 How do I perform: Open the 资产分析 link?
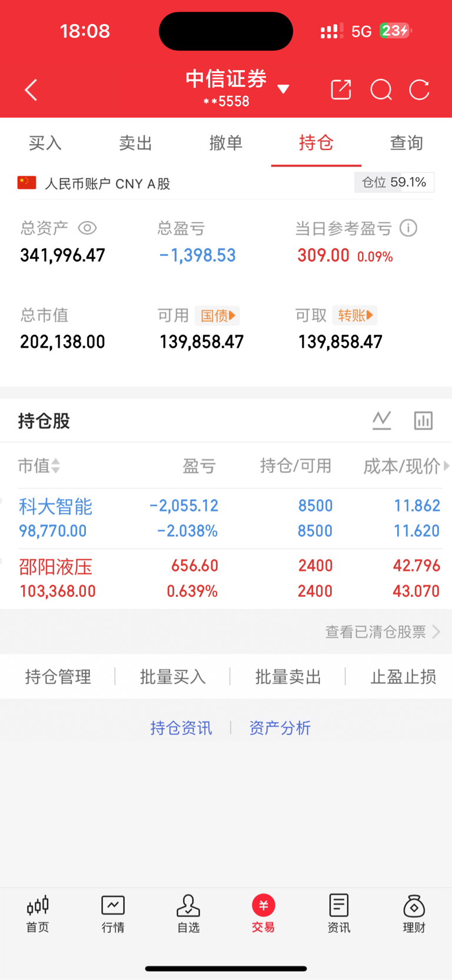[280, 728]
